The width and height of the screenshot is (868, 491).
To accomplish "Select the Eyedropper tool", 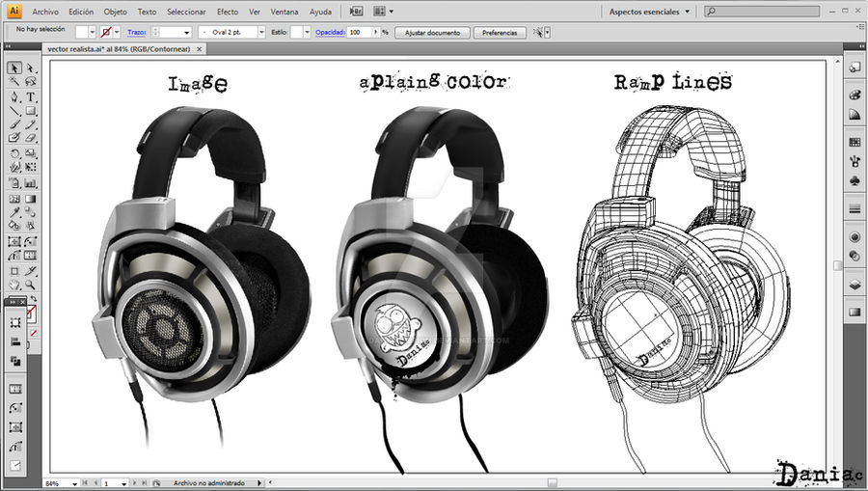I will click(14, 212).
